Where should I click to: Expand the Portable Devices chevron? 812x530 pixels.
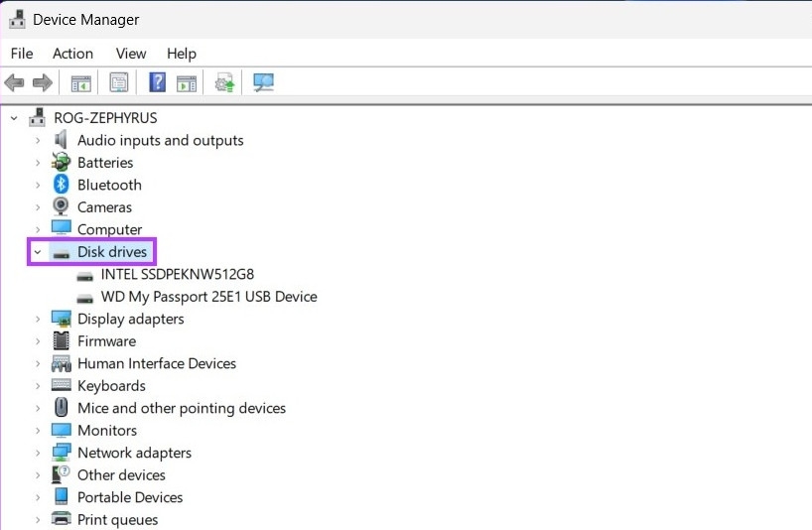(x=38, y=497)
